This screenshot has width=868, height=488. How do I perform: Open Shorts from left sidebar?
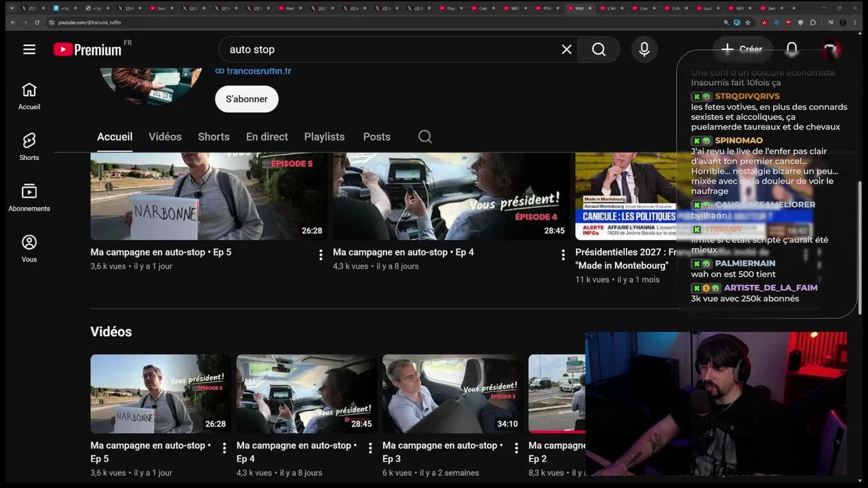pos(29,147)
